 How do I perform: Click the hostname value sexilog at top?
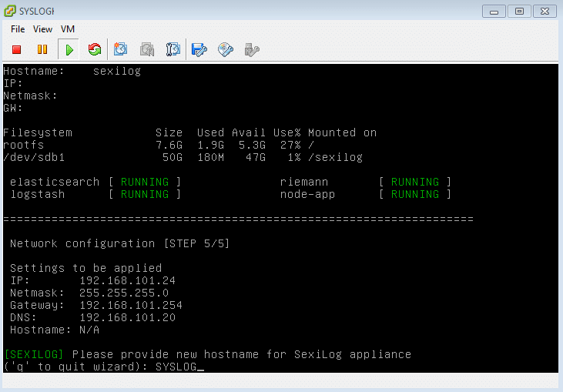point(117,71)
